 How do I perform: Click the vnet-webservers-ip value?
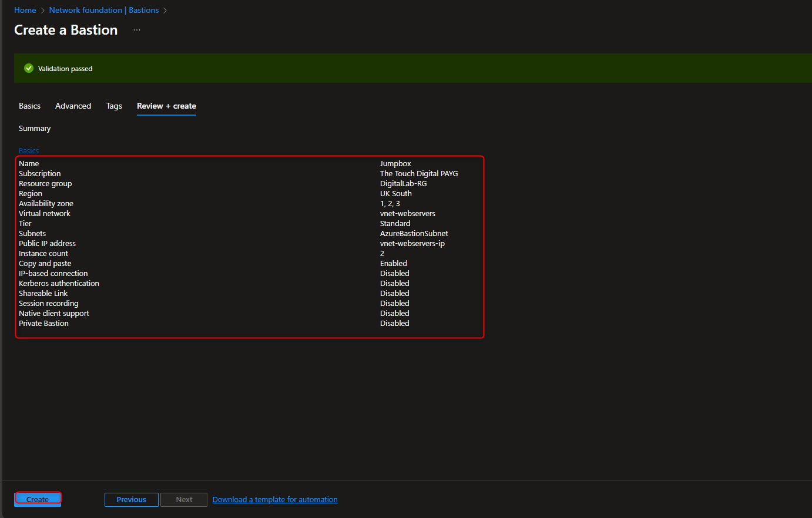[x=412, y=243]
